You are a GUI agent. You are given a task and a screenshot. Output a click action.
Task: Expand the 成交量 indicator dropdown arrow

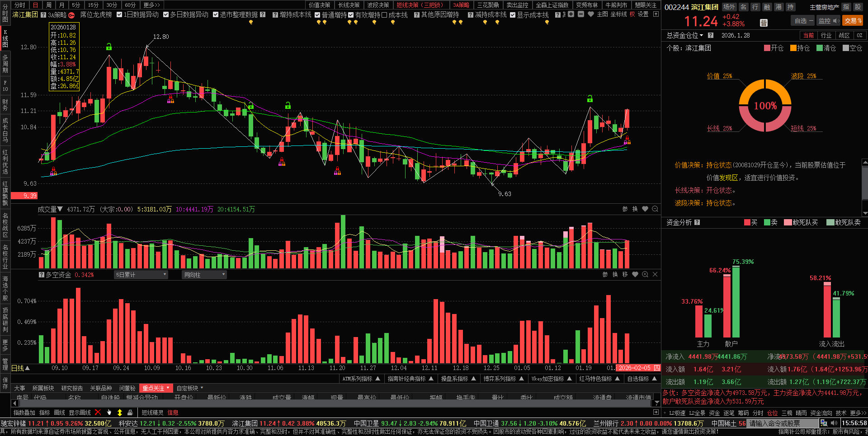60,209
